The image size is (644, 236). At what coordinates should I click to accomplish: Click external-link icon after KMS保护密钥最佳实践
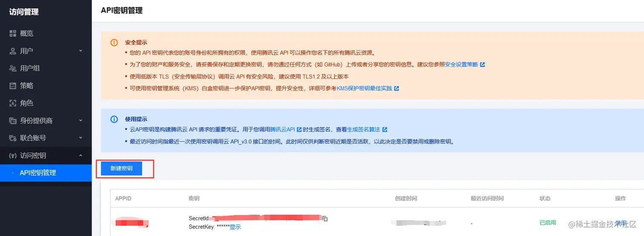(397, 89)
